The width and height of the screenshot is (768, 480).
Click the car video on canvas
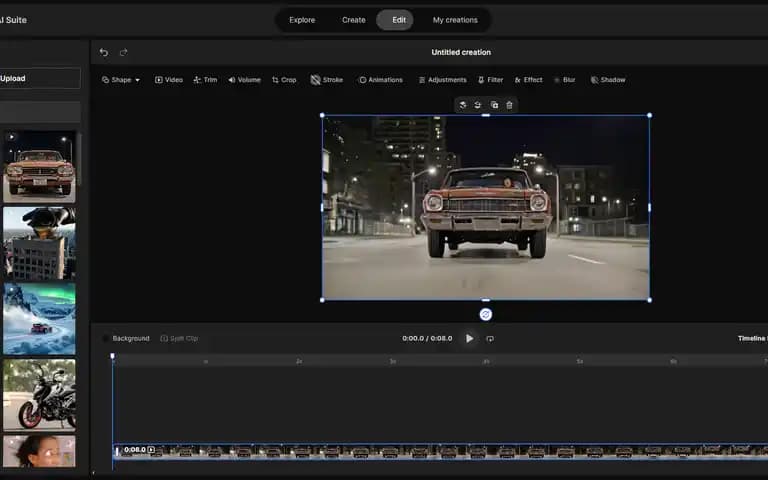coord(486,208)
